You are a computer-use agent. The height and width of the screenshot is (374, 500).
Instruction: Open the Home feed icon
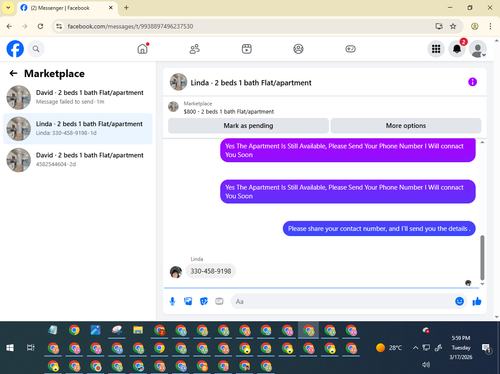tap(143, 49)
